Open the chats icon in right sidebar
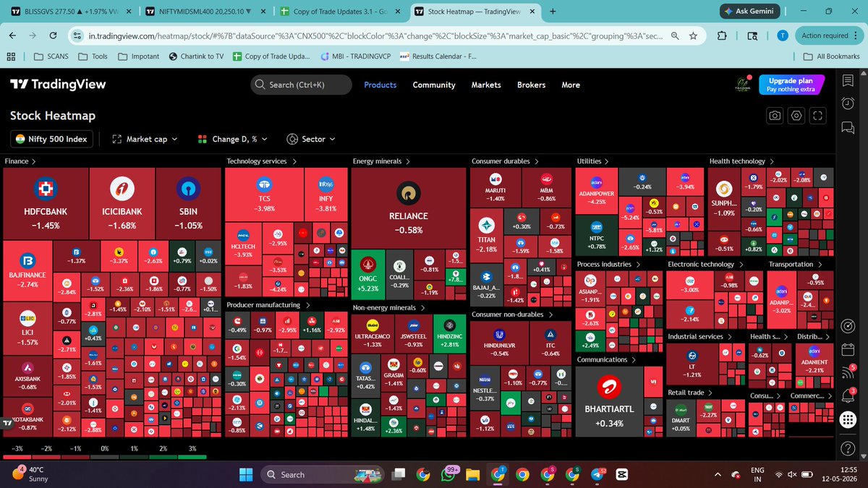Viewport: 868px width, 488px height. click(849, 127)
